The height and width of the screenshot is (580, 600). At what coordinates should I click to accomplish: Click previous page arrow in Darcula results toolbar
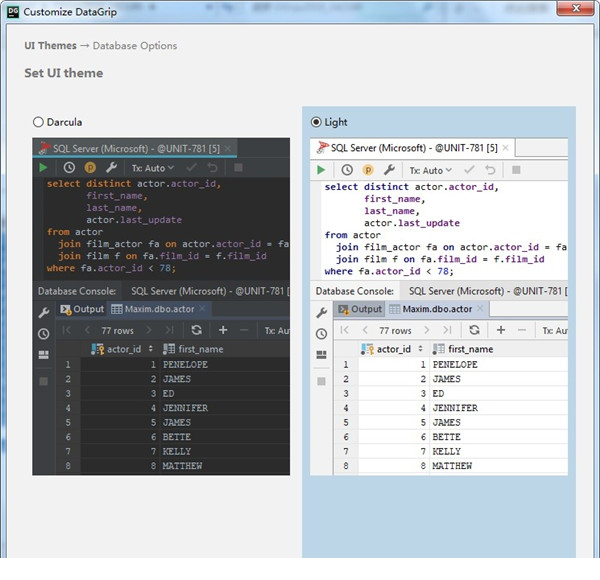pyautogui.click(x=87, y=330)
